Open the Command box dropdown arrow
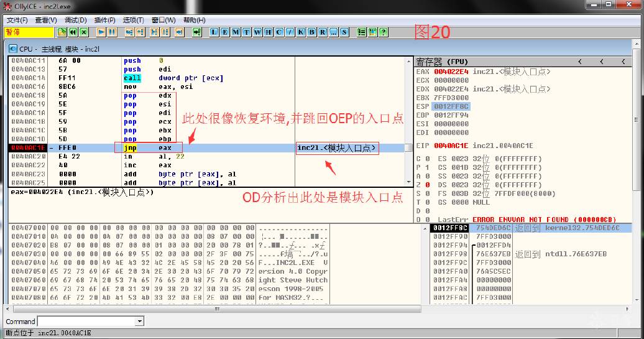This screenshot has width=644, height=339. pos(140,322)
